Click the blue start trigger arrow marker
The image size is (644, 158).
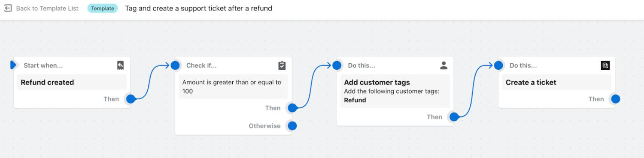[13, 65]
